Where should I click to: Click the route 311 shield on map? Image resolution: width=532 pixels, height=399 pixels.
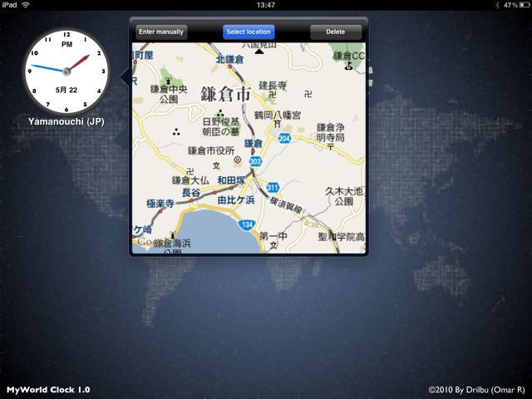273,187
